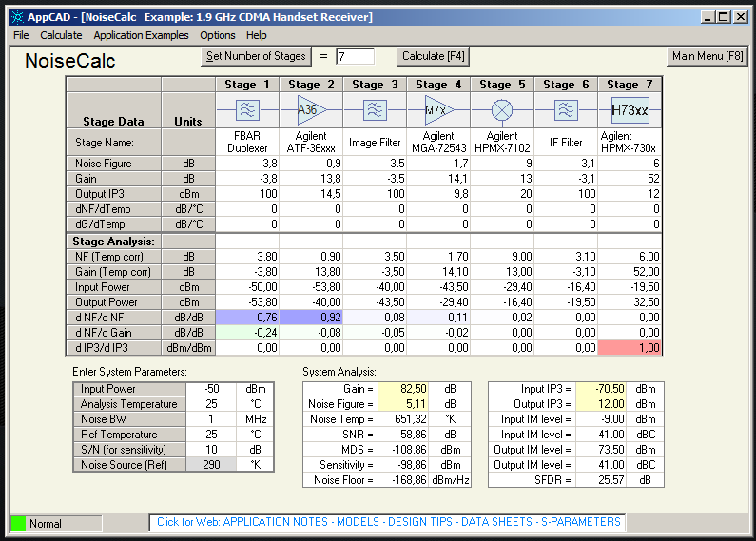Click the Stage 3 image filter symbol
Screen dimensions: 756x541
coord(375,110)
